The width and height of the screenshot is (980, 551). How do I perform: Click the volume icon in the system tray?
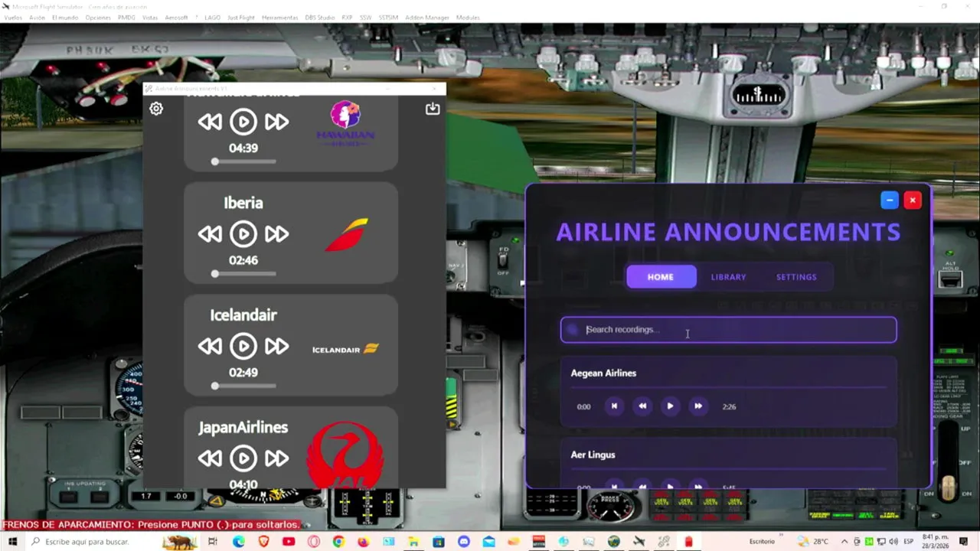(893, 542)
